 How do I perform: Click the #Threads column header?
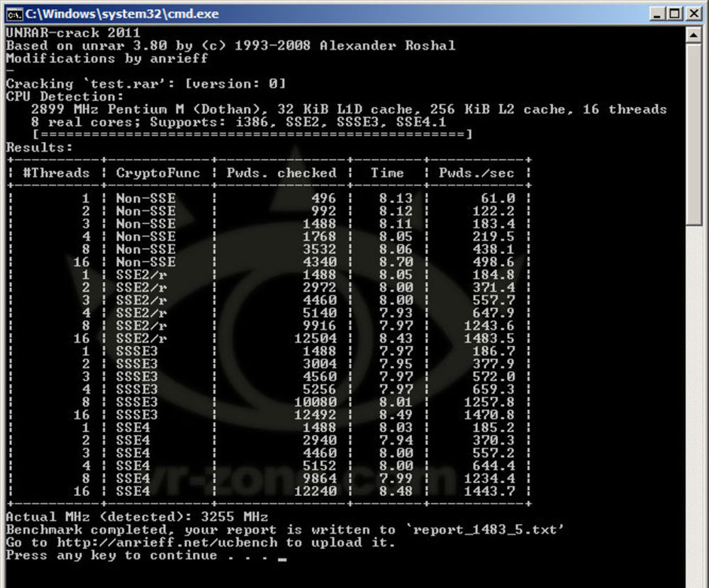click(x=57, y=173)
